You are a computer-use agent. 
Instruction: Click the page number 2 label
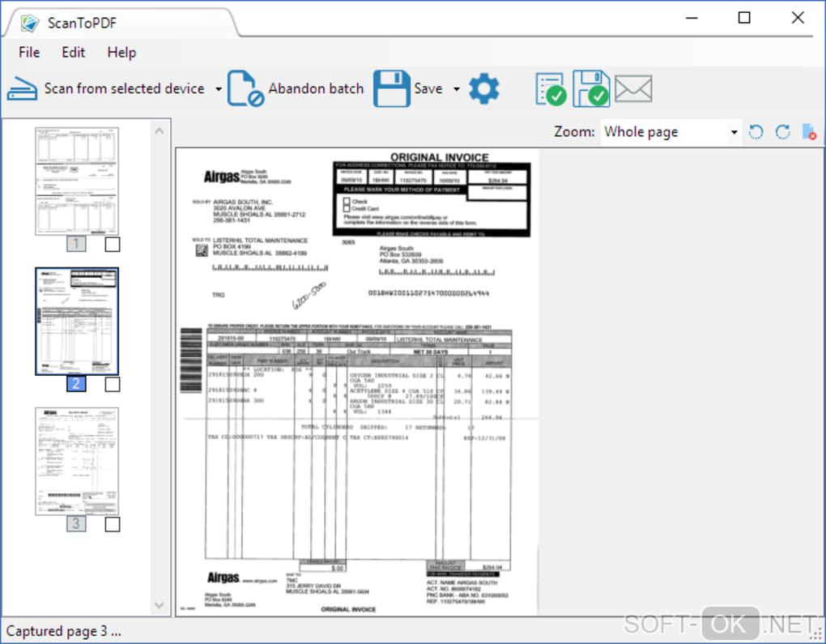(x=76, y=384)
